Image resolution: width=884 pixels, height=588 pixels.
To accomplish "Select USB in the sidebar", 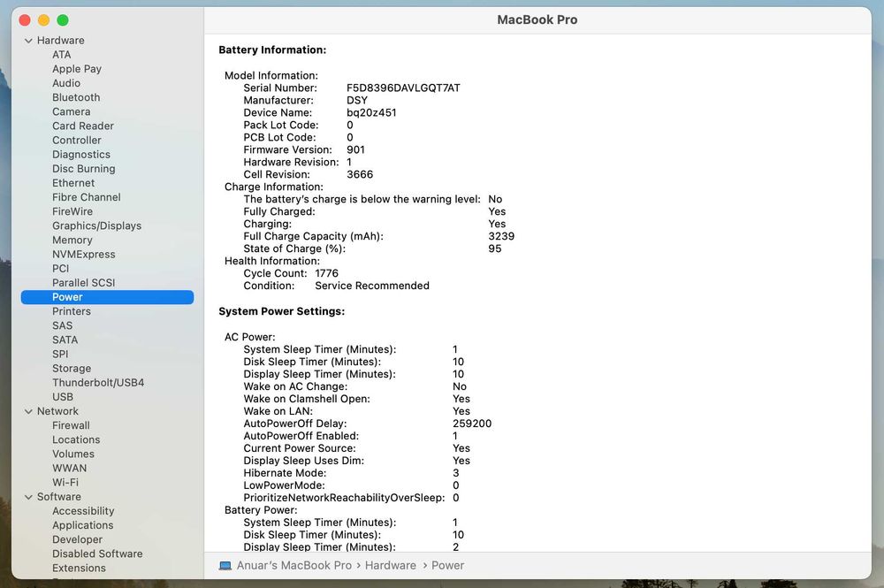I will tap(63, 397).
